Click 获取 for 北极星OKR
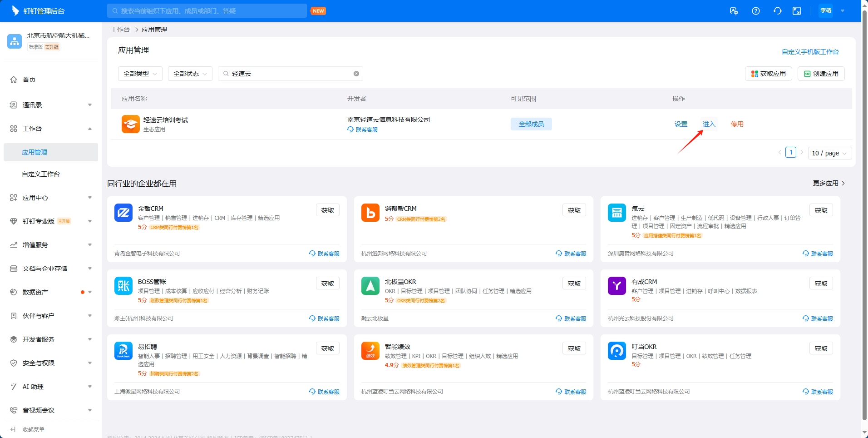The height and width of the screenshot is (438, 868). [x=574, y=284]
